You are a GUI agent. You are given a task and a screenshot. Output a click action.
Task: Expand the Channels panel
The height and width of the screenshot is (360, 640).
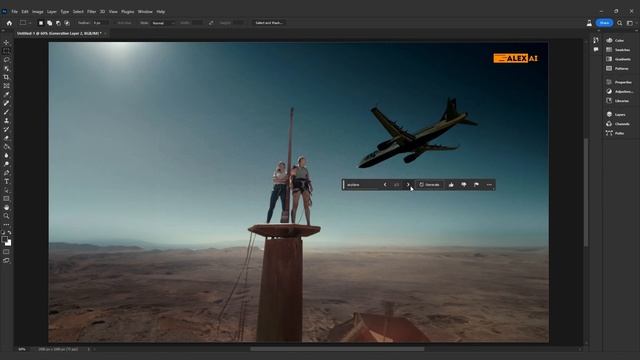coord(618,124)
